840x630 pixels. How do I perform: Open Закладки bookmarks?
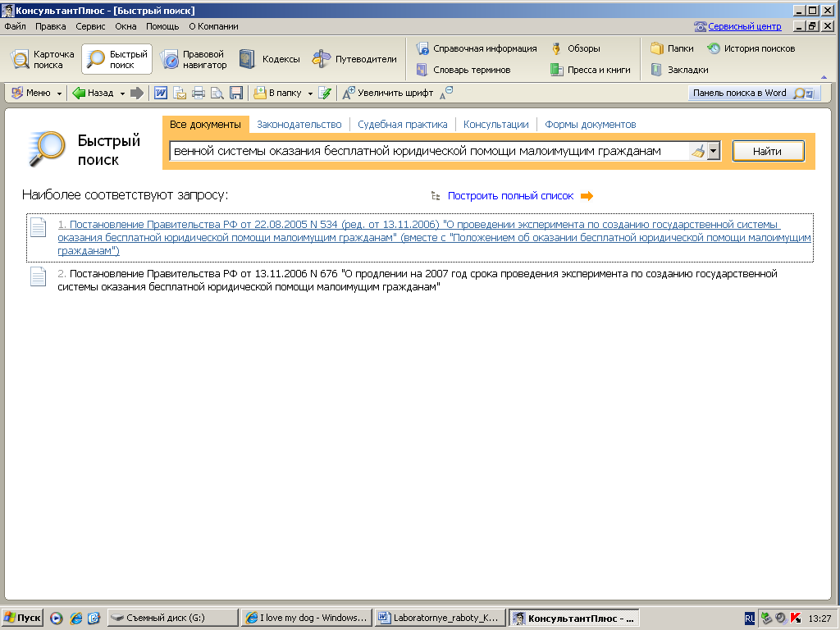(679, 70)
